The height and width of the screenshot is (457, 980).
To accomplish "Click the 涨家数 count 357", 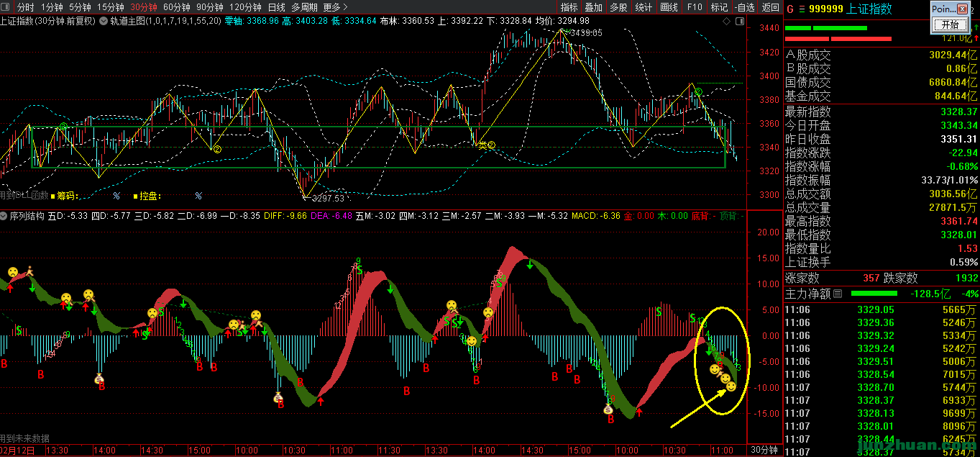I will coord(871,278).
